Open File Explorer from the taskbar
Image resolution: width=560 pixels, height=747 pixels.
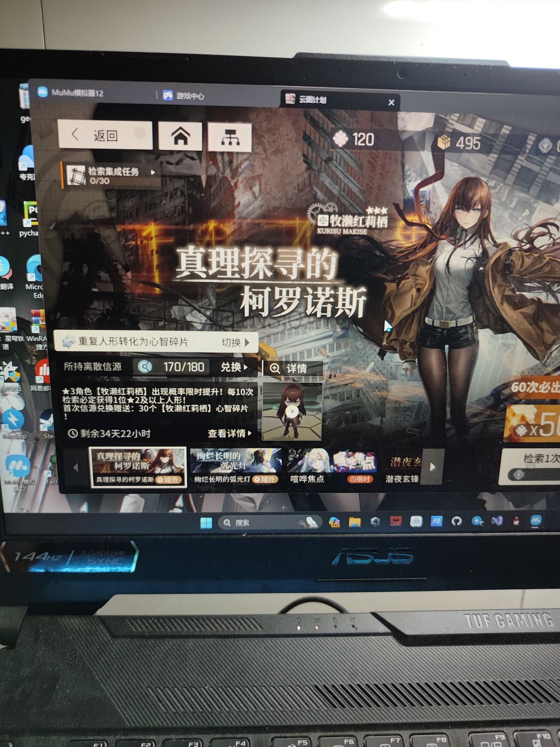pos(355,522)
